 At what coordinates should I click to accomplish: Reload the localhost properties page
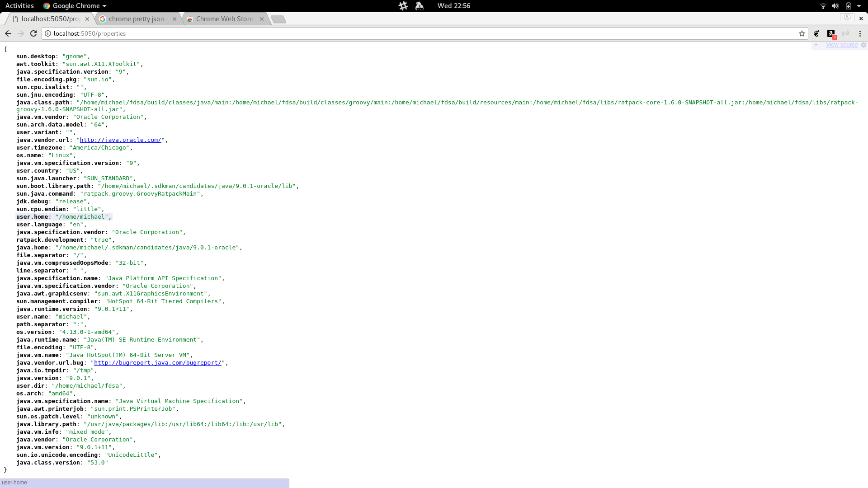pyautogui.click(x=33, y=33)
